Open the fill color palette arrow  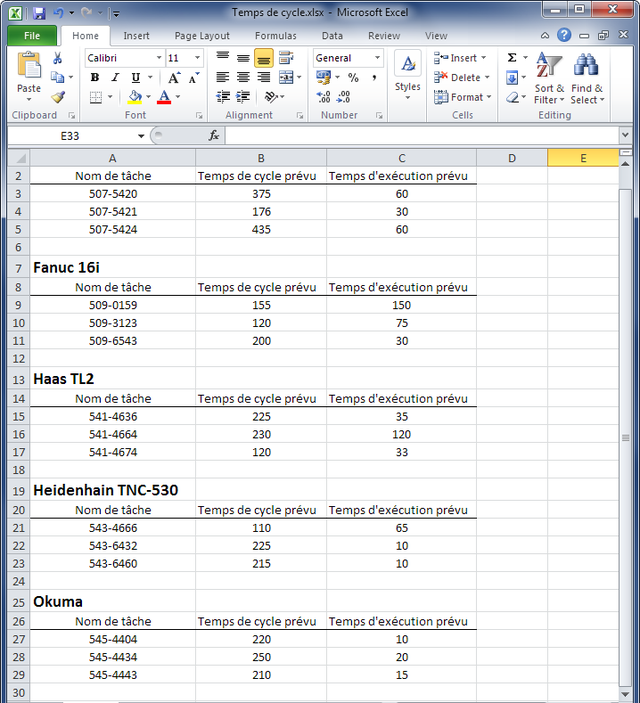coord(148,97)
